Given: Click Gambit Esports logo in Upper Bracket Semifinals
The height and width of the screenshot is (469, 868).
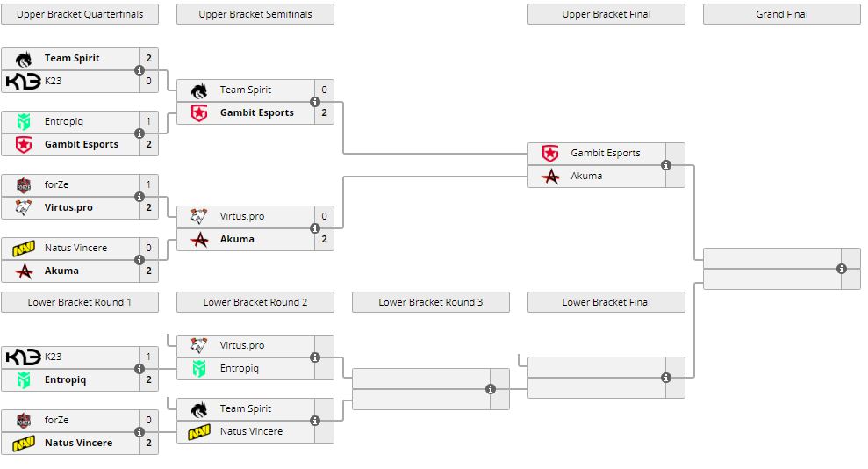Looking at the screenshot, I should [x=199, y=113].
